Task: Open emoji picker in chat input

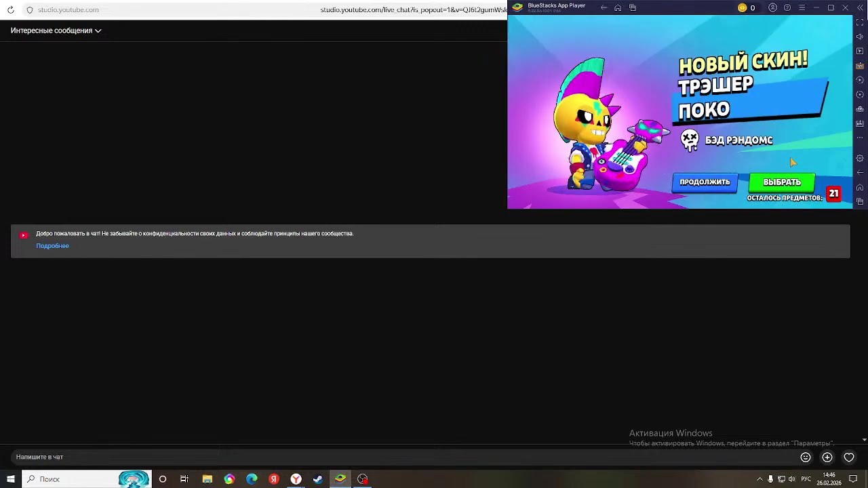Action: (x=806, y=457)
